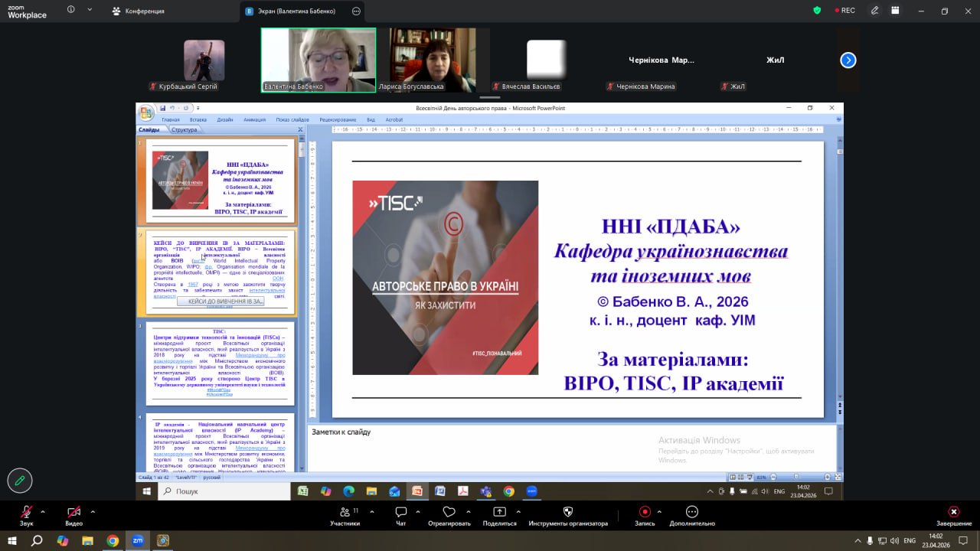Viewport: 980px width, 551px height.
Task: Open Google Chrome from Windows taskbar
Action: point(113,540)
